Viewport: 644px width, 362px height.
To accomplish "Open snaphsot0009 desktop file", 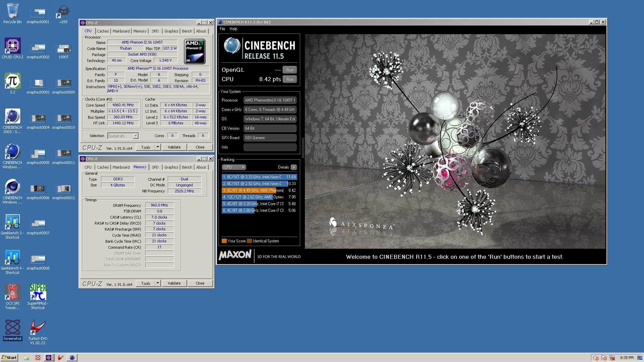I will pos(63,85).
